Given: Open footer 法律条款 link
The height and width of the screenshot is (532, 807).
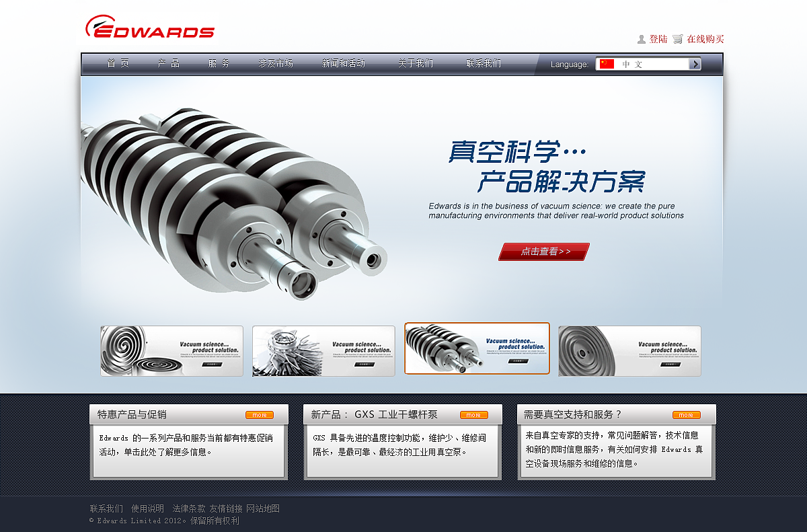Looking at the screenshot, I should pos(189,508).
